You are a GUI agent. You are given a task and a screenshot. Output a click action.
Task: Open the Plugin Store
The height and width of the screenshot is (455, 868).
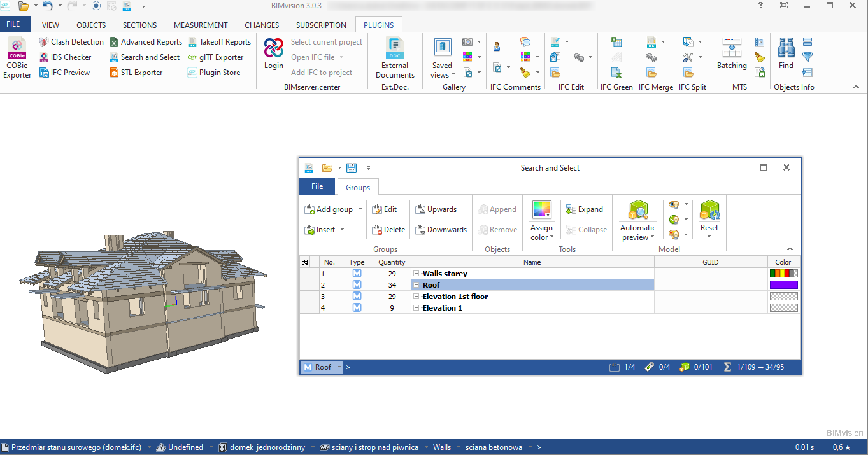pyautogui.click(x=213, y=73)
